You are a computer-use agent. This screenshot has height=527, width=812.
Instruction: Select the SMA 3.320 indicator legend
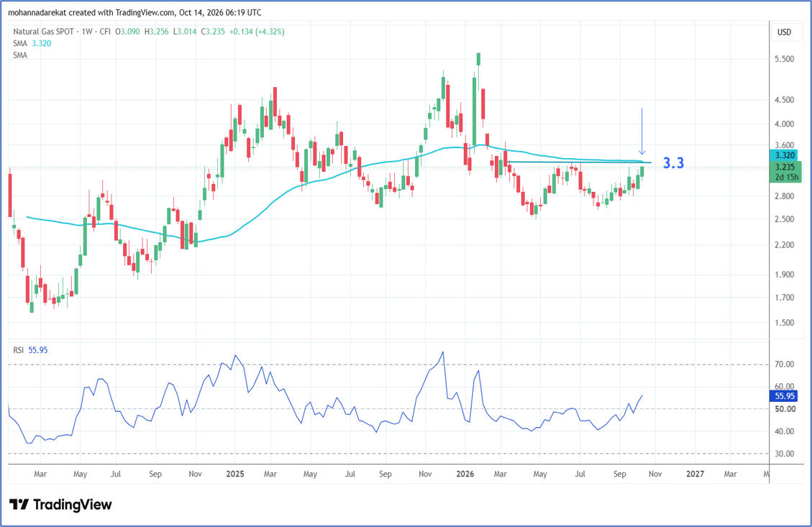pos(32,43)
